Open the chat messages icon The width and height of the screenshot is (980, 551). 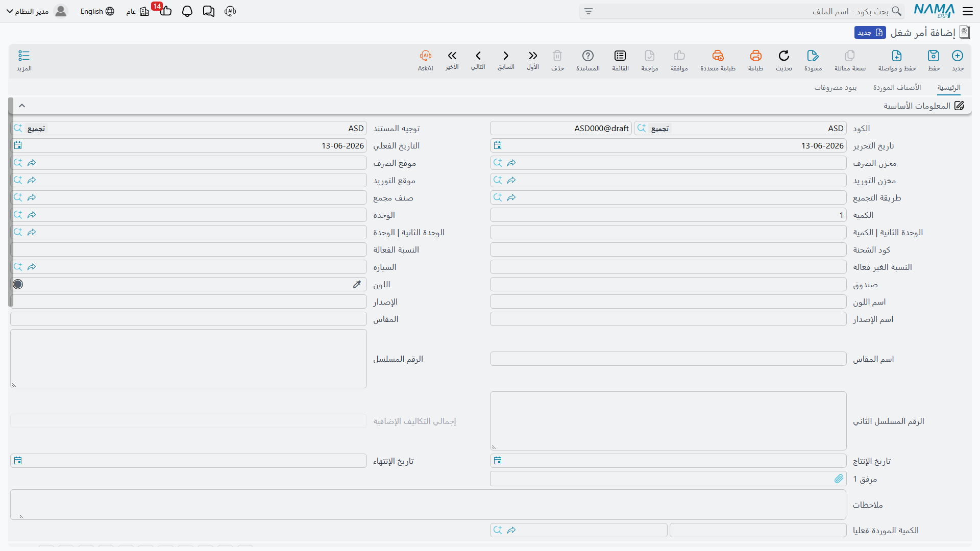point(208,11)
